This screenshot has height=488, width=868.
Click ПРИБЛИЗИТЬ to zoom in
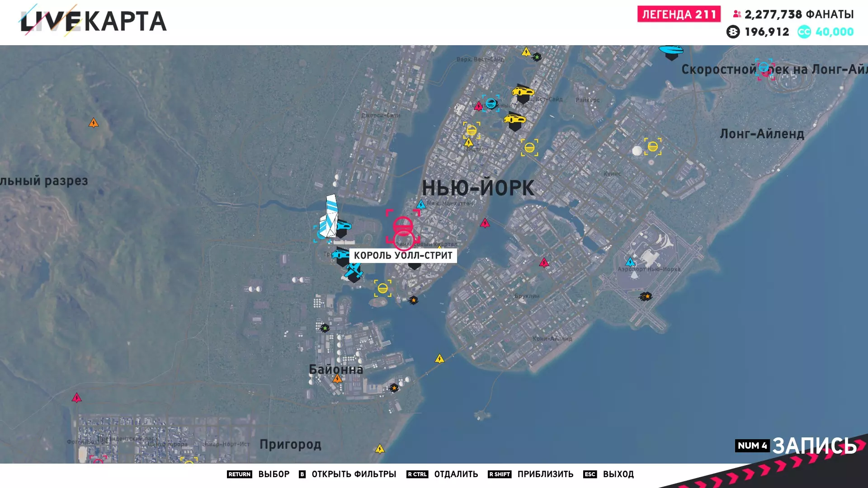pyautogui.click(x=545, y=474)
